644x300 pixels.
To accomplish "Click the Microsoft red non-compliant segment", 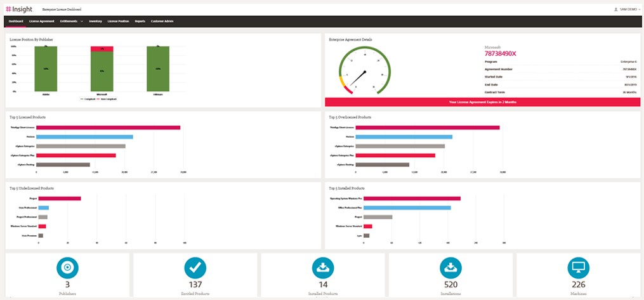I will click(102, 49).
